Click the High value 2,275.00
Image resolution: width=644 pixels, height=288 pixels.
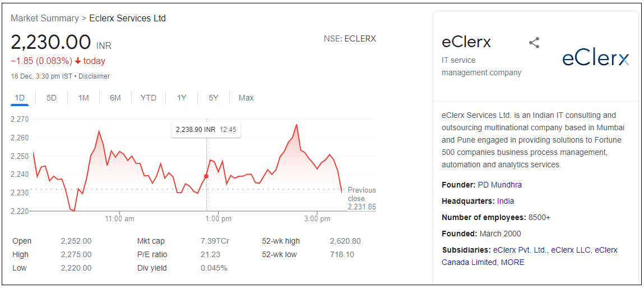[76, 255]
